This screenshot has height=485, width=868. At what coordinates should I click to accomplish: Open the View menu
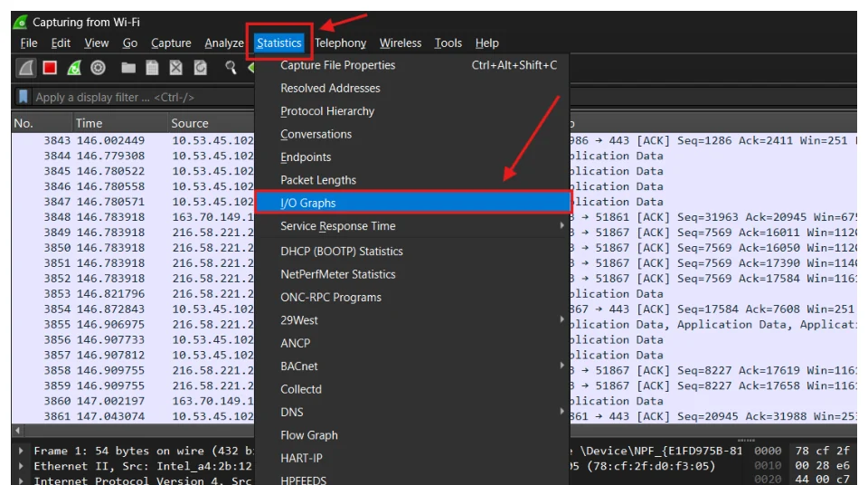(97, 43)
